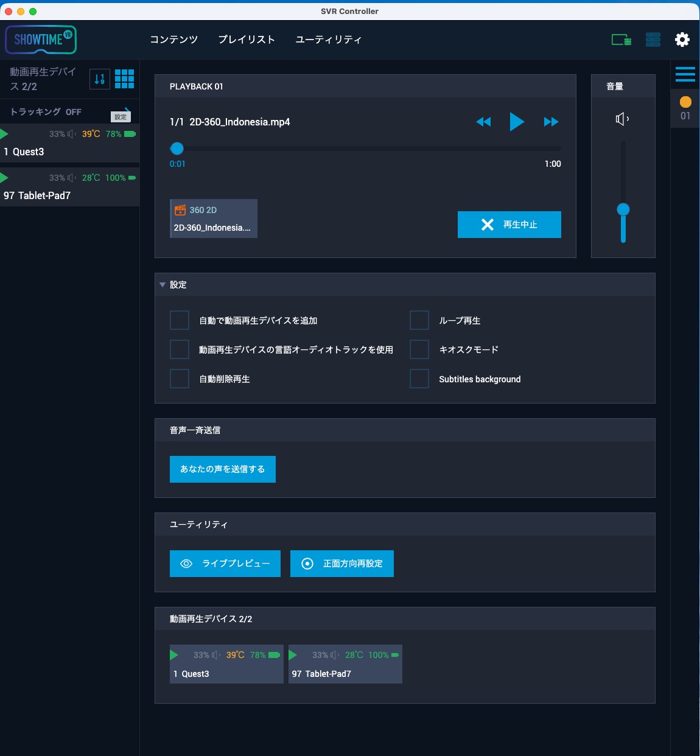Switch the device list to grid view
Screen dimensions: 700x756
click(125, 79)
